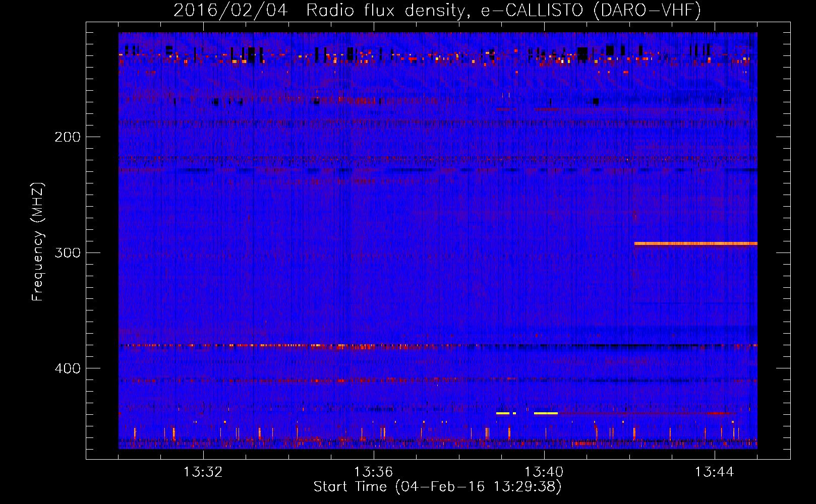The image size is (816, 504).
Task: Click the '300' frequency tick label
Action: coord(68,253)
